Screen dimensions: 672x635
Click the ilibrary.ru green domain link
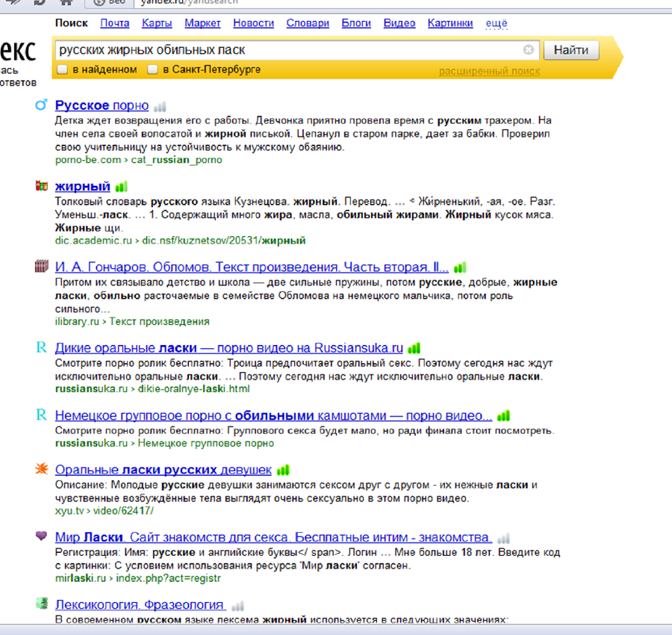click(77, 321)
